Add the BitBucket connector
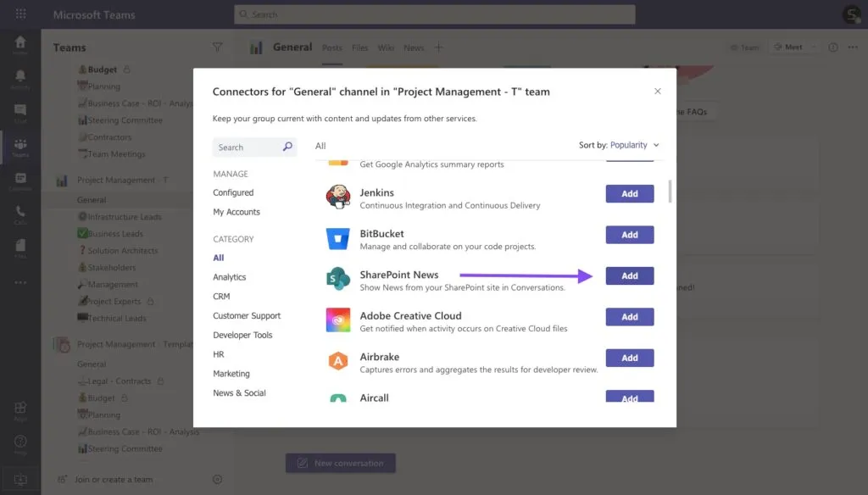Viewport: 868px width, 495px height. tap(630, 235)
